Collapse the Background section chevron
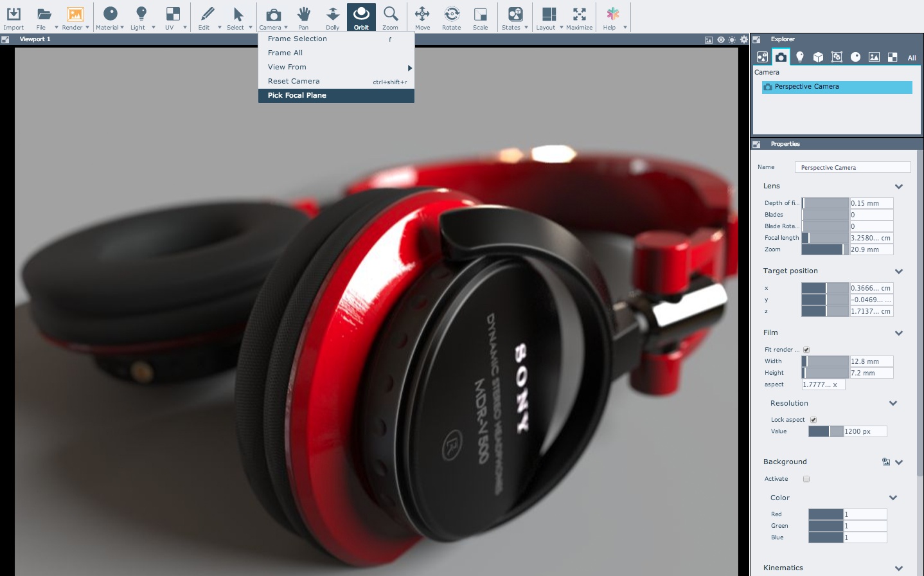The height and width of the screenshot is (576, 924). click(x=899, y=462)
